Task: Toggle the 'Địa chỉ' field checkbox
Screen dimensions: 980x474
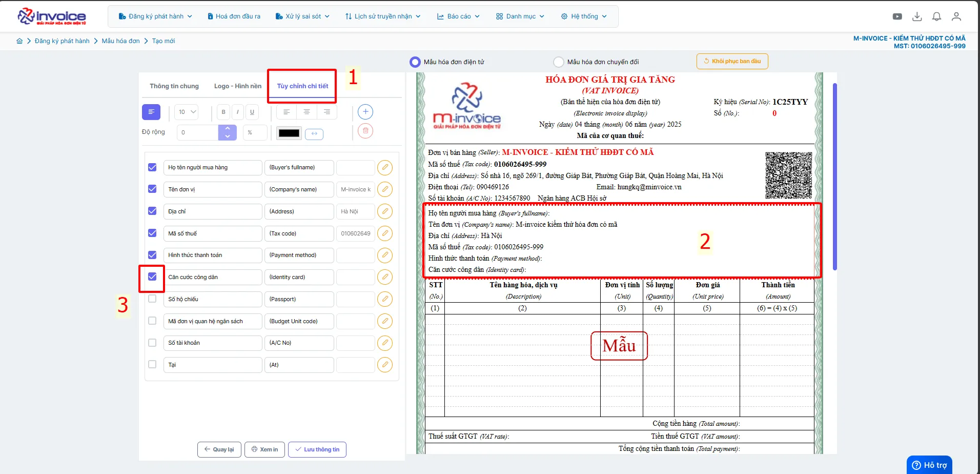Action: (152, 211)
